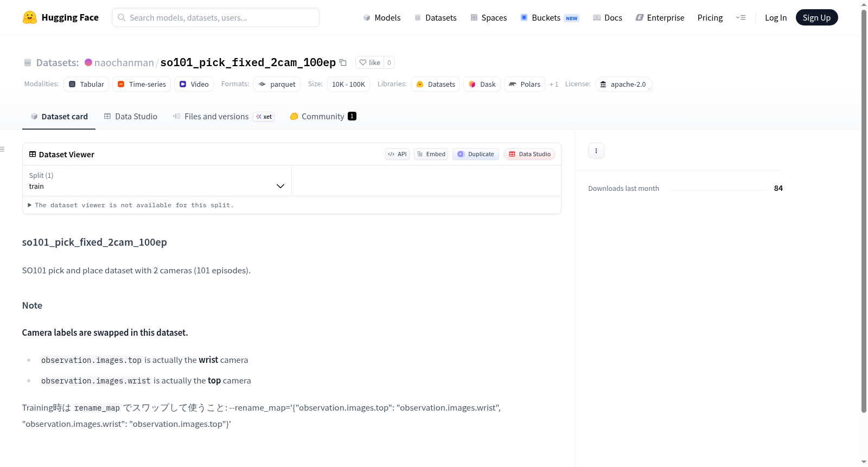Click the 'observation.images.wrist' code text in the list
Screen dimensions: 868x467
pyautogui.click(x=96, y=381)
